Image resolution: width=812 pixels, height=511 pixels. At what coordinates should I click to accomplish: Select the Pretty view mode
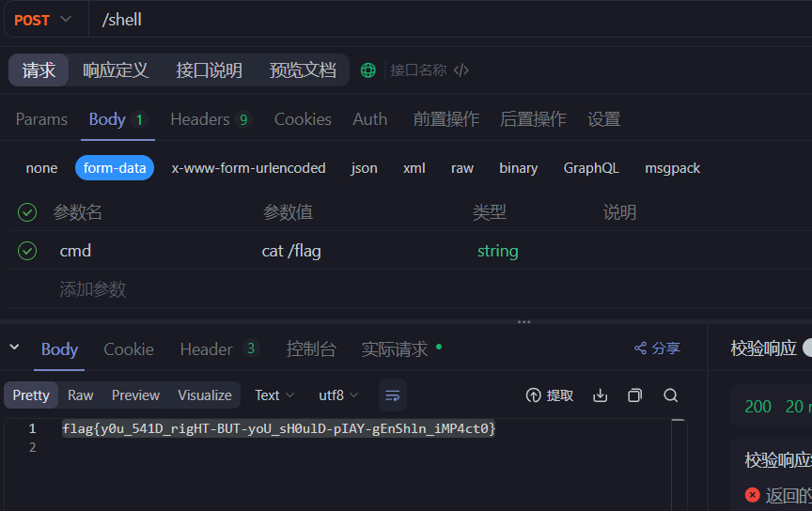click(31, 395)
